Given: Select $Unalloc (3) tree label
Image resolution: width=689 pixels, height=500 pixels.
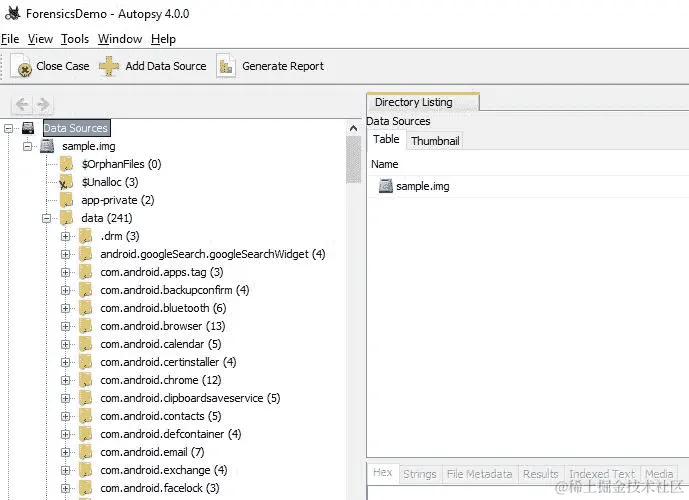Looking at the screenshot, I should pos(110,182).
